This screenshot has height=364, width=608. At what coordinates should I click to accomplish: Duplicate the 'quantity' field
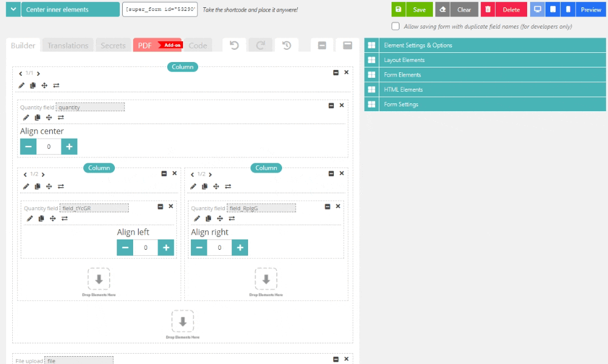(x=38, y=117)
